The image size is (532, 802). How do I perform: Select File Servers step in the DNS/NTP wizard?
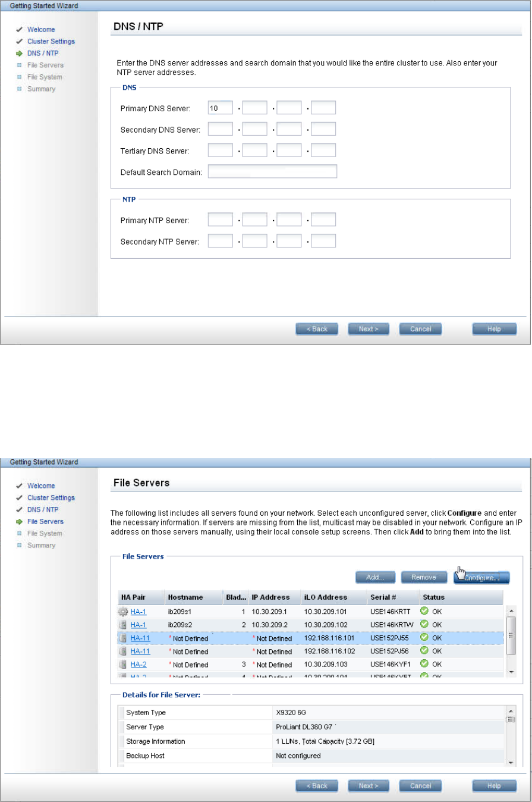tap(45, 65)
